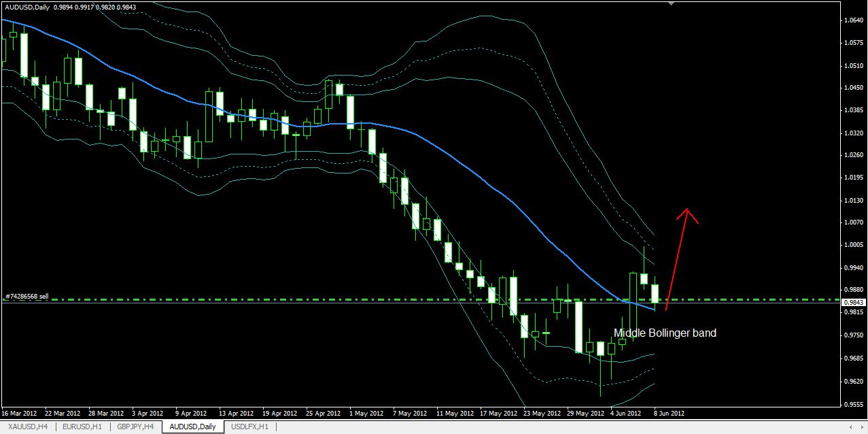The height and width of the screenshot is (434, 868).
Task: Click the 1.0450 price scale label
Action: tap(852, 88)
